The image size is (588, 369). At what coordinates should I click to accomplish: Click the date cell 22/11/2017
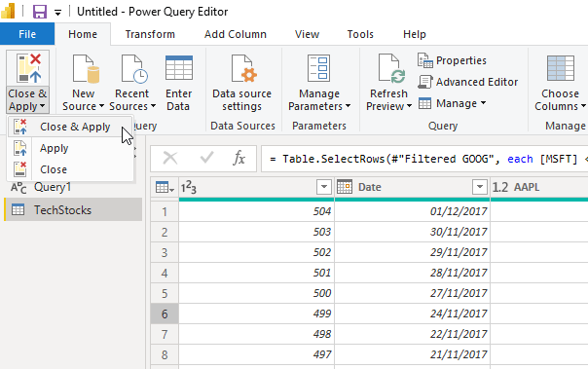point(412,334)
